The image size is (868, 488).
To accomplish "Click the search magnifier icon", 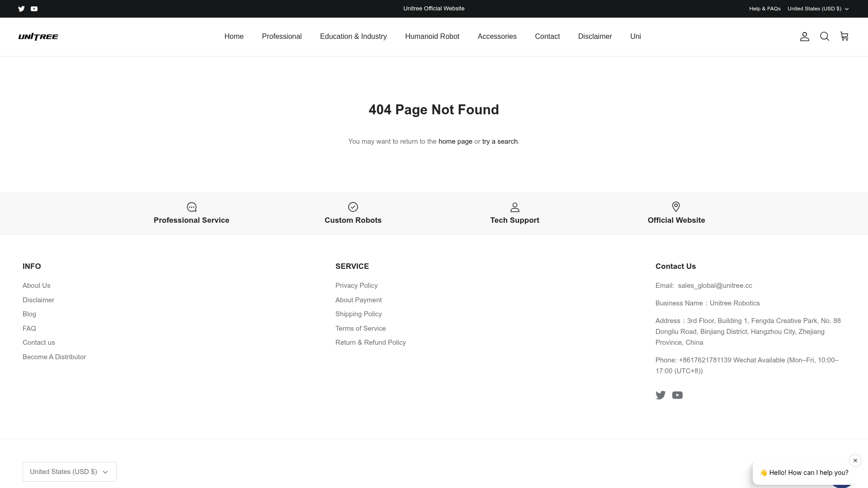I will pyautogui.click(x=824, y=37).
